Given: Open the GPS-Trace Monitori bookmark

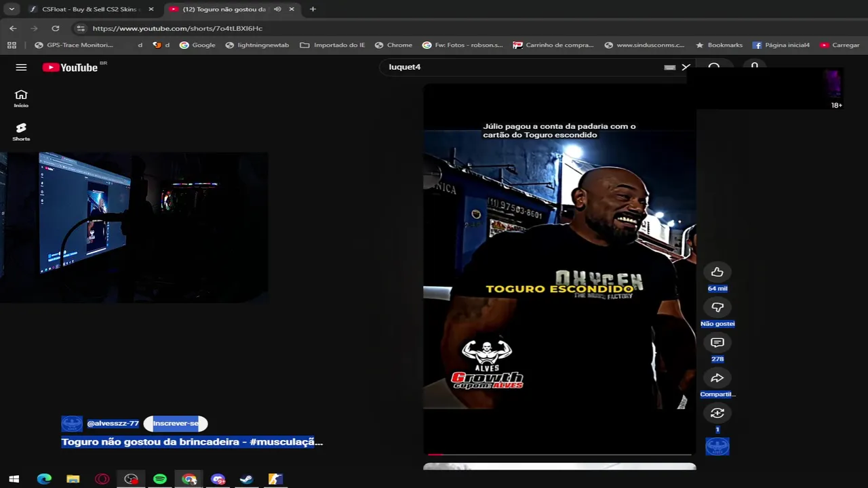Looking at the screenshot, I should click(74, 45).
